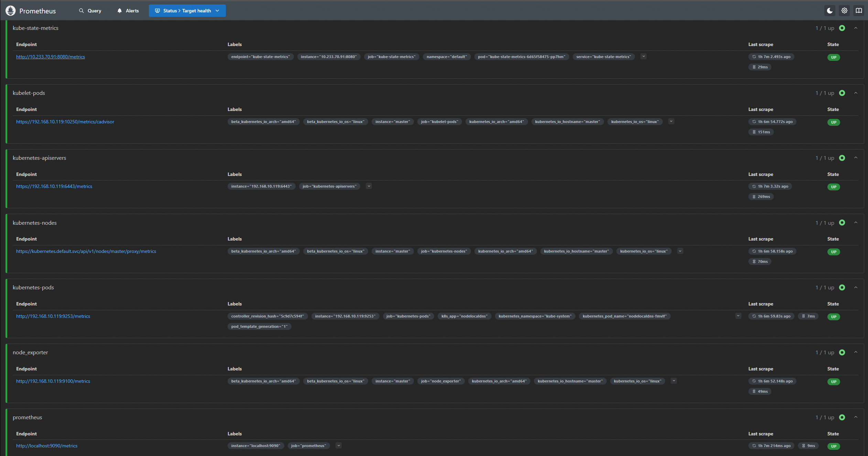
Task: Click the Prometheus logo icon
Action: pos(11,11)
